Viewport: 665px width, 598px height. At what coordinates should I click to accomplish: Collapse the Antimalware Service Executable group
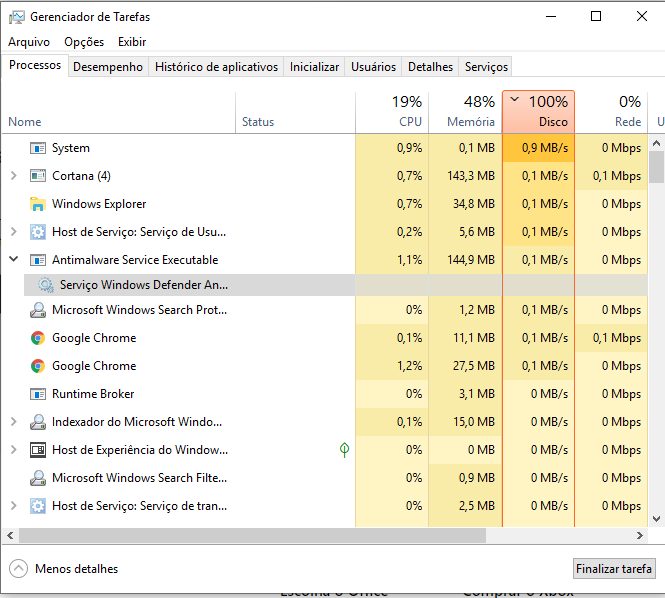[x=14, y=259]
